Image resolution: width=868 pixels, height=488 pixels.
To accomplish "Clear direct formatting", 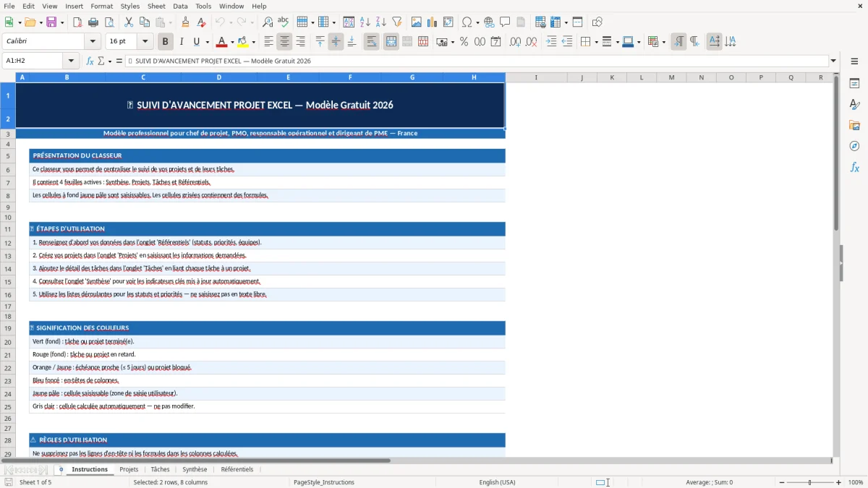I will [201, 22].
